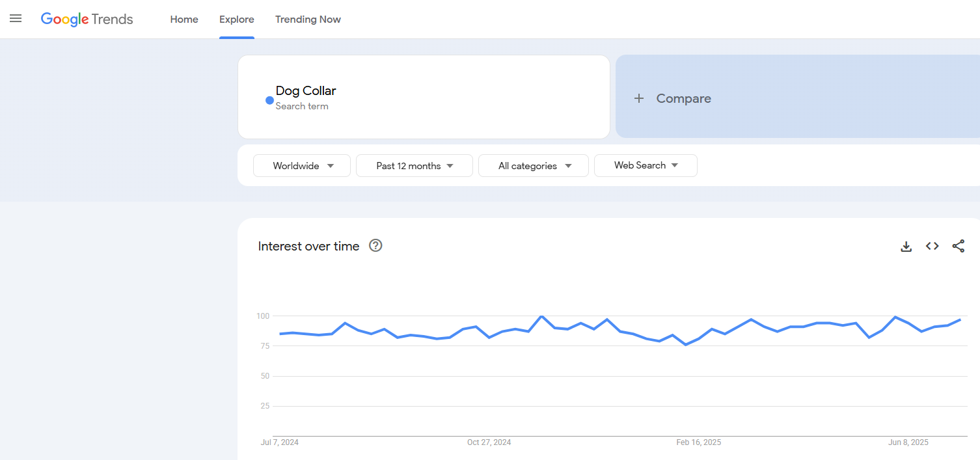The width and height of the screenshot is (980, 460).
Task: Edit the Dog Collar search term
Action: [306, 91]
